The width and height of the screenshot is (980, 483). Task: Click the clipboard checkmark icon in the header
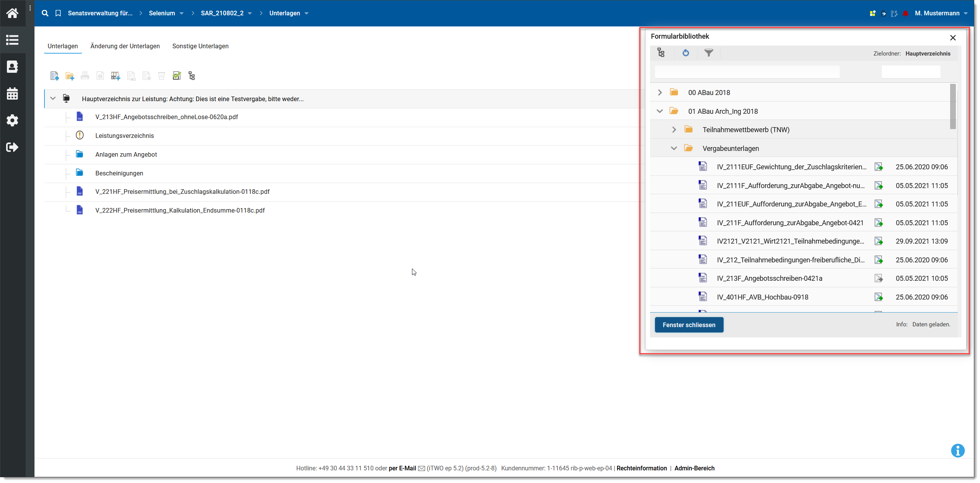[x=884, y=13]
